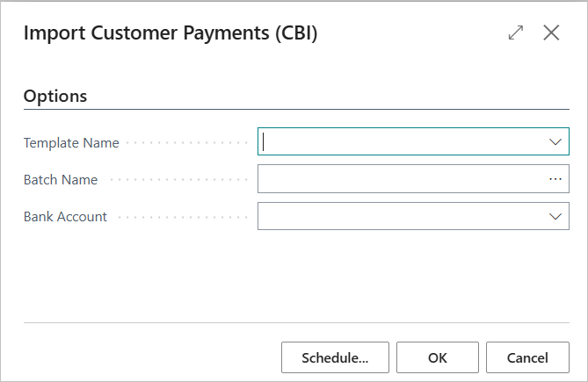
Task: Click the Import Customer Payments (CBI) title
Action: [171, 33]
